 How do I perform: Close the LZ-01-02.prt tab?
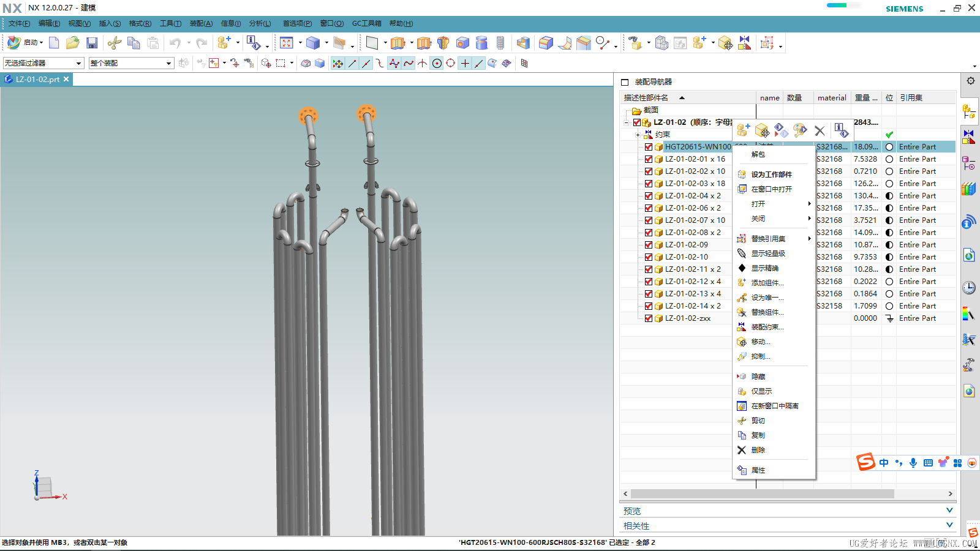tap(66, 80)
